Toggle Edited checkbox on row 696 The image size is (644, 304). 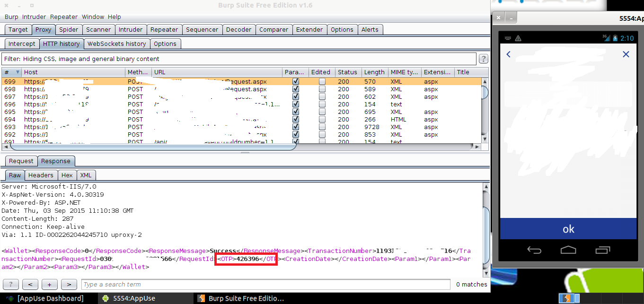(322, 104)
